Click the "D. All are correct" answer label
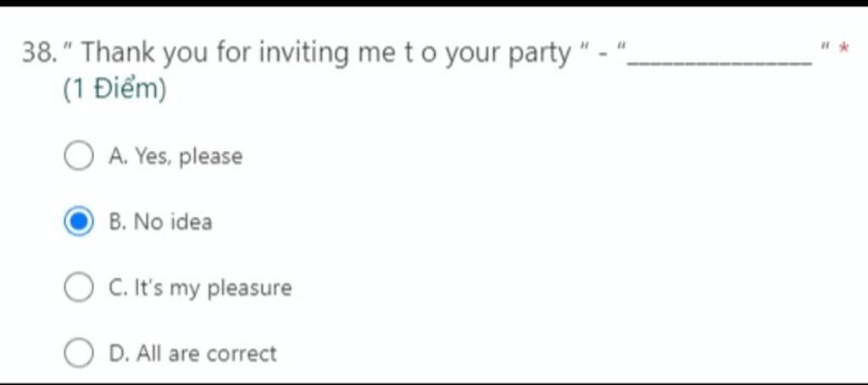868x385 pixels. [x=192, y=354]
